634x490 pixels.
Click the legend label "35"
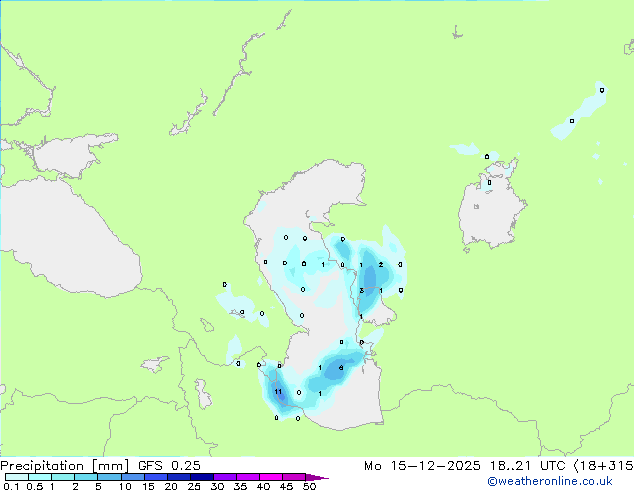click(x=240, y=486)
